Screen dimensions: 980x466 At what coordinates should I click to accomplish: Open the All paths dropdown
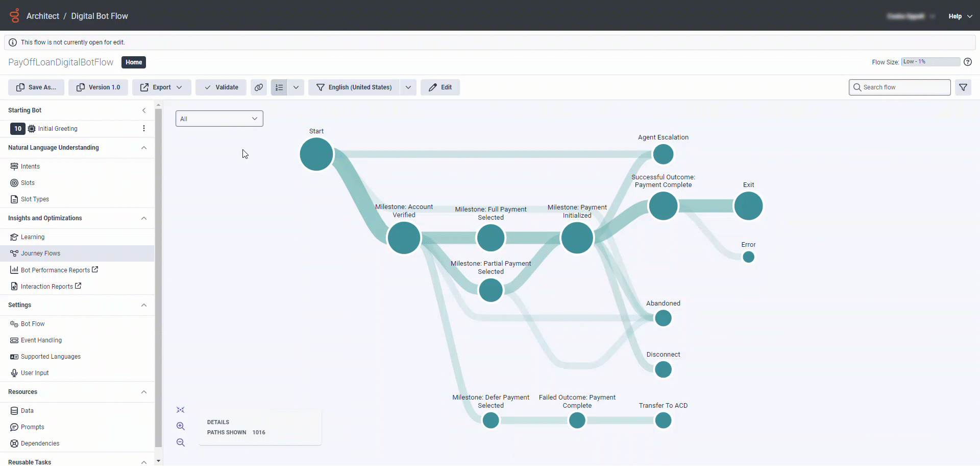tap(219, 118)
